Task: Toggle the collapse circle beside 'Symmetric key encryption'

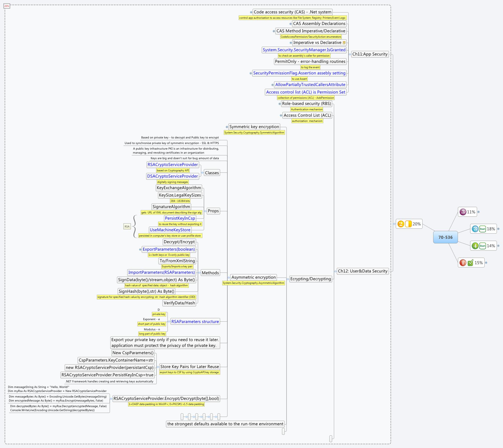Action: click(227, 127)
